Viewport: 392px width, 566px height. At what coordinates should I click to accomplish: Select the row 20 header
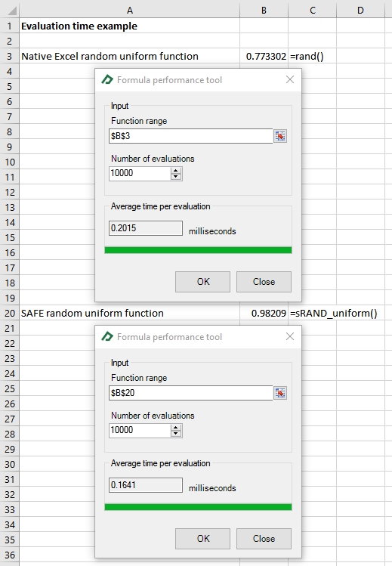10,313
